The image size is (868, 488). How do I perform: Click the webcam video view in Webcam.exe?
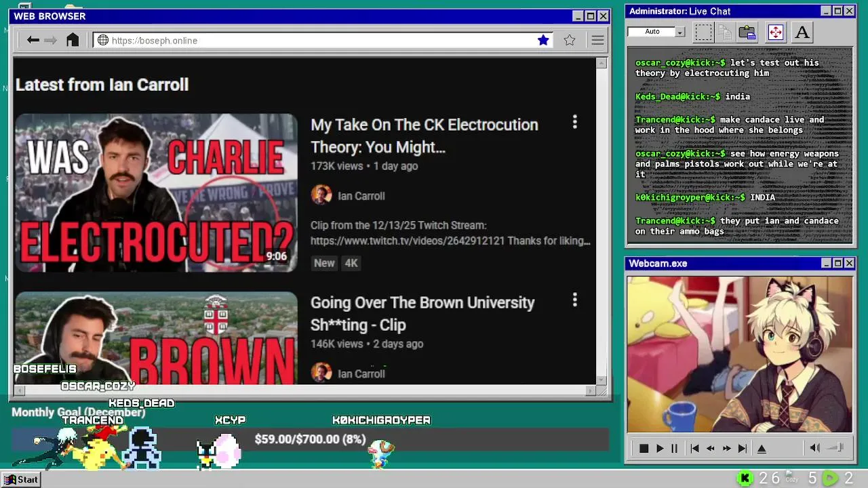pyautogui.click(x=740, y=354)
